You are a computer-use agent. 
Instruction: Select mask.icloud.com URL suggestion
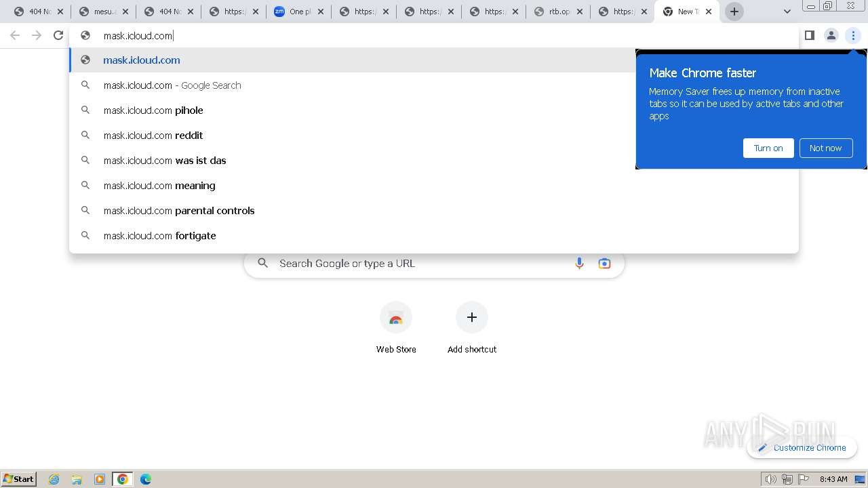pos(434,60)
